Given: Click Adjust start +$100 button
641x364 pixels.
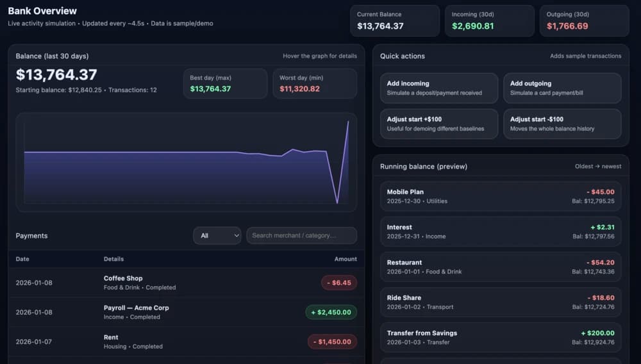Looking at the screenshot, I should [x=438, y=124].
